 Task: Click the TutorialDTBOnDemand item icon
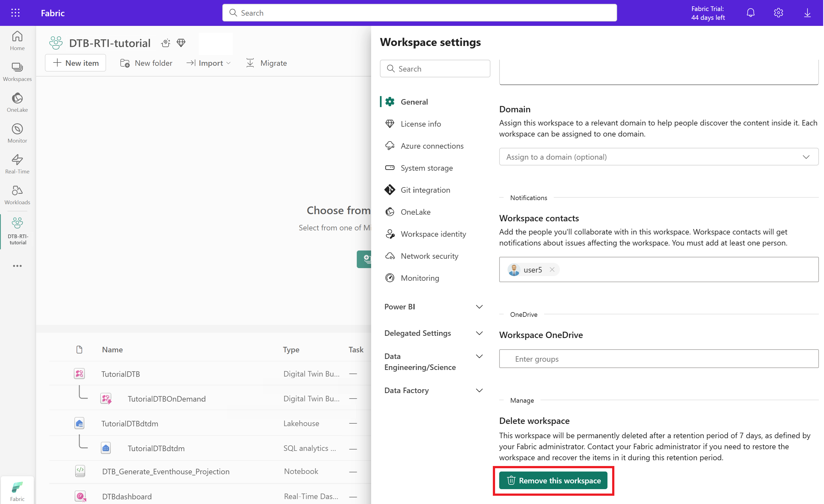[x=106, y=398]
